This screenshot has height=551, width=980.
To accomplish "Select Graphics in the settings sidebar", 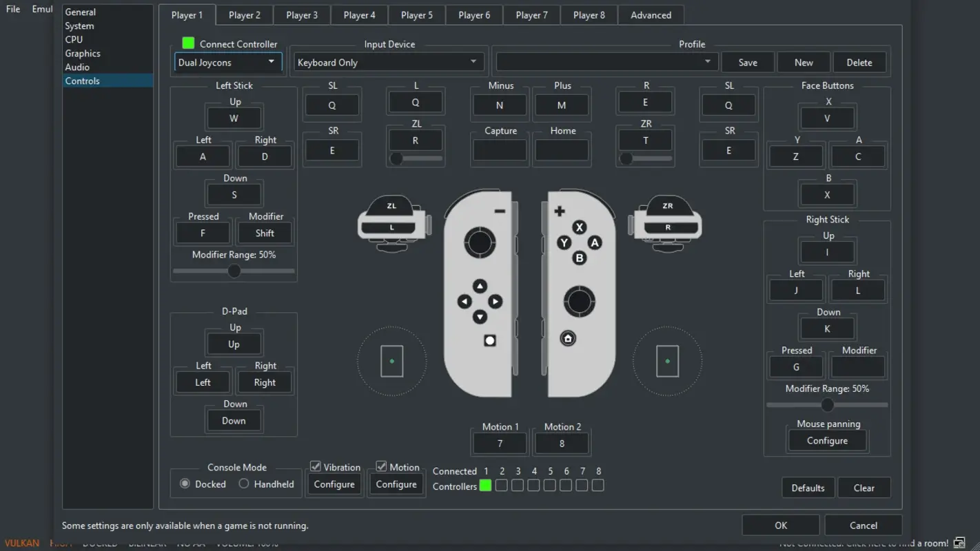I will (82, 53).
